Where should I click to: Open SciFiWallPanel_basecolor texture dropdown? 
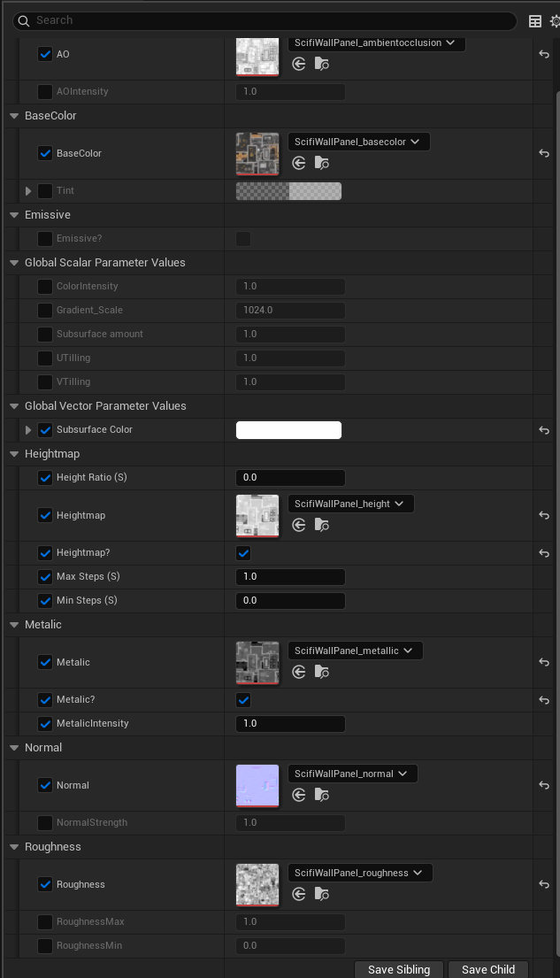pos(358,142)
